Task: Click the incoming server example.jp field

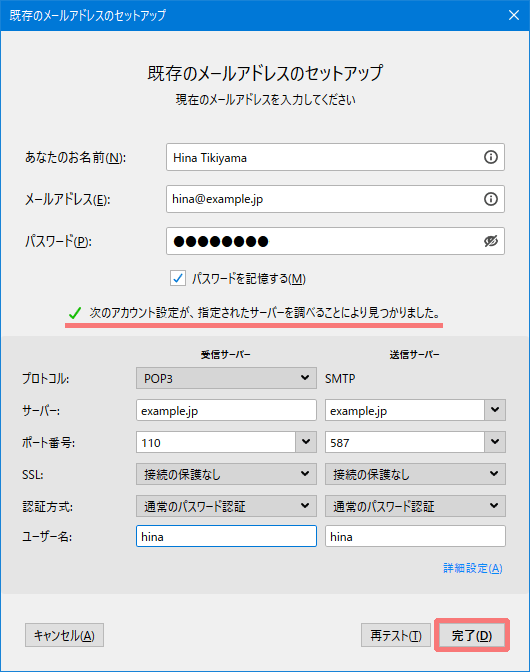Action: 226,410
